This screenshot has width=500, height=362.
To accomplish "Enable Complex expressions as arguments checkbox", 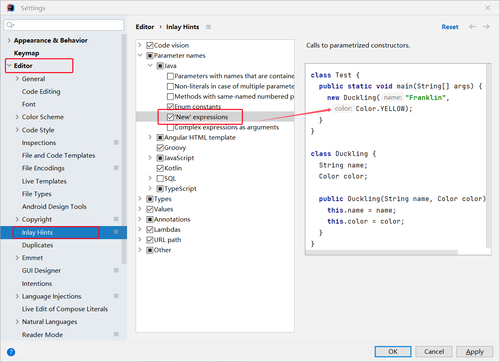I will click(x=170, y=127).
